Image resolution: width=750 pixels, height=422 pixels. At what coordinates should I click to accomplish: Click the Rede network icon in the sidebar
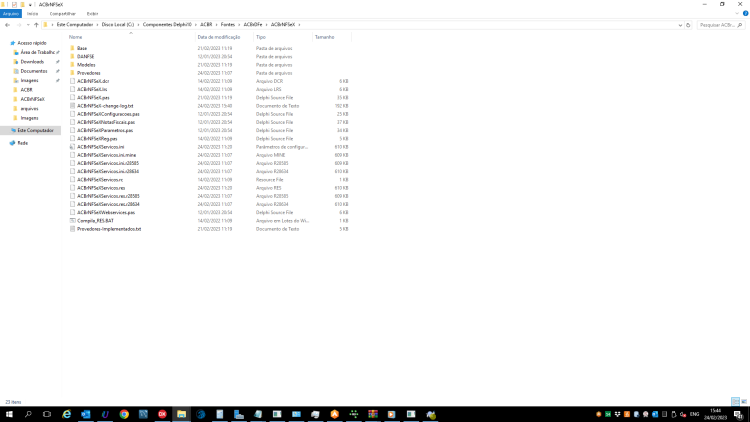[x=12, y=143]
